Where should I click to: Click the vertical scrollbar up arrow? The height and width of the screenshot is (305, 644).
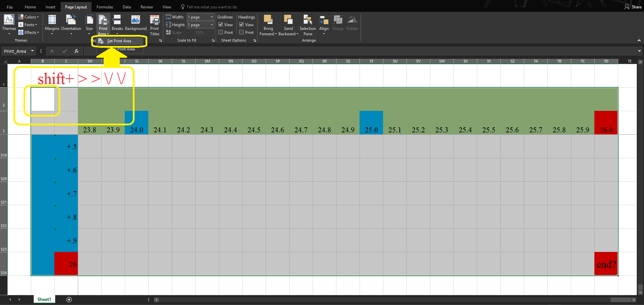[640, 62]
